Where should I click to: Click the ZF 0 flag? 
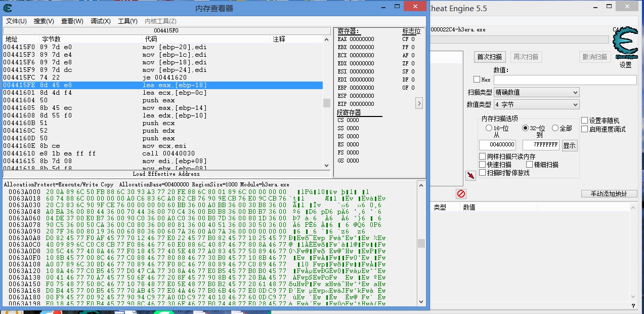point(408,63)
